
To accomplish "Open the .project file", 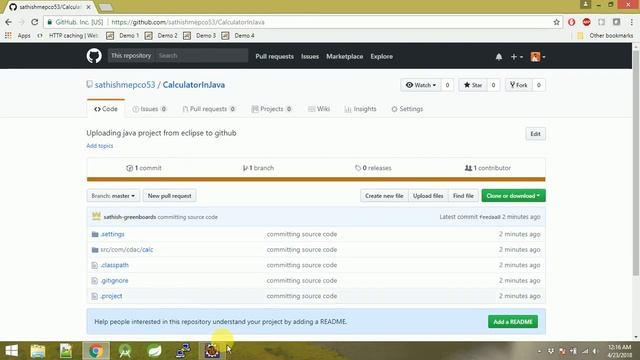I will point(111,296).
